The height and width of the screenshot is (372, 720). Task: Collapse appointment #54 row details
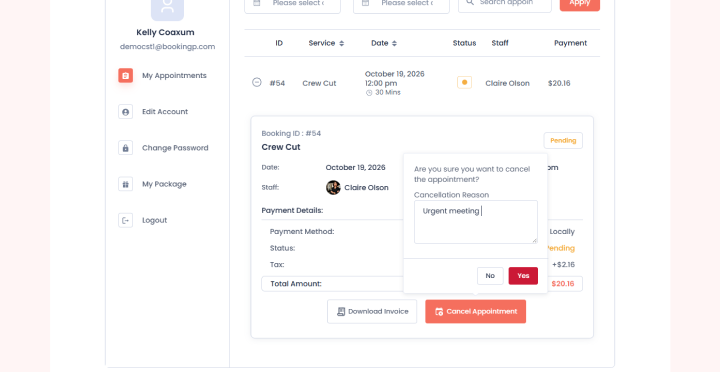(257, 82)
